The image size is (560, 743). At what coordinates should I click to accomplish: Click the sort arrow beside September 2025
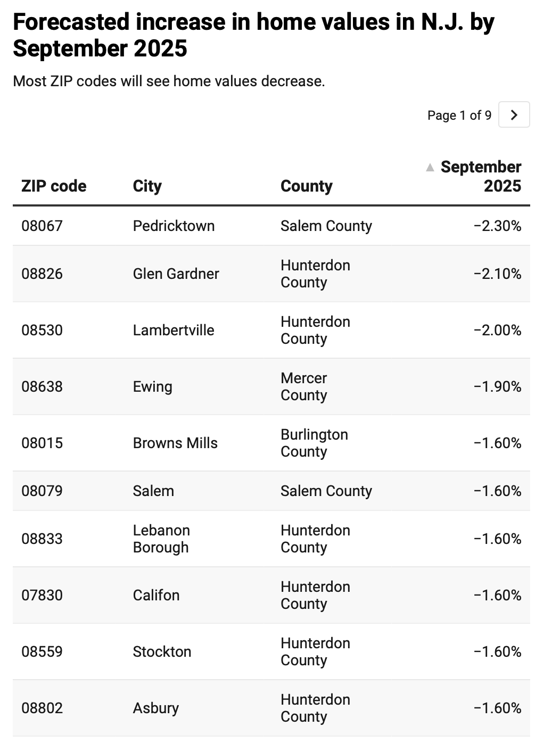(x=430, y=168)
